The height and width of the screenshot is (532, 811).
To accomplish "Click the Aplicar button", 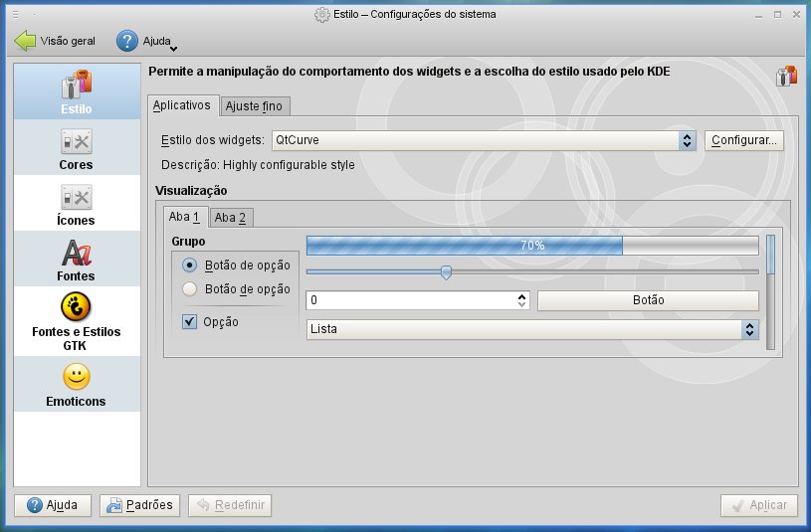I will tap(759, 505).
